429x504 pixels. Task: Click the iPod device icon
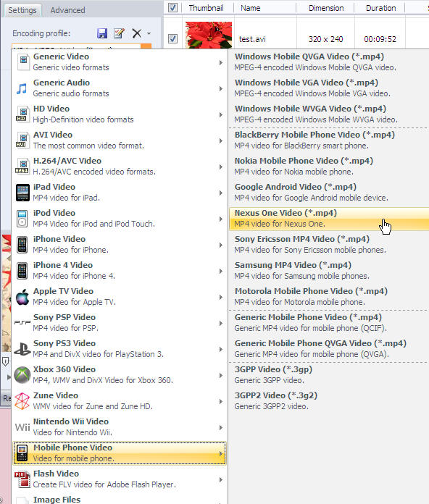coord(22,219)
